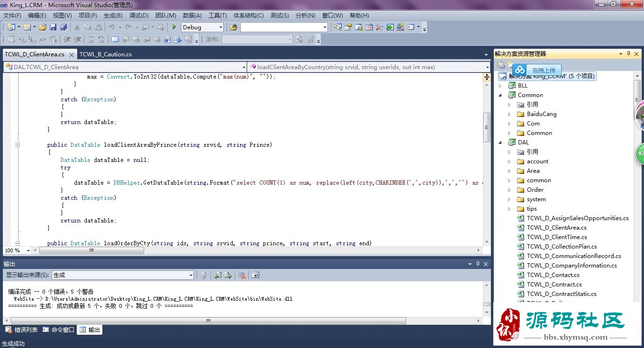This screenshot has width=644, height=348.
Task: Select TCWL_D_Contract.cs file
Action: click(554, 285)
